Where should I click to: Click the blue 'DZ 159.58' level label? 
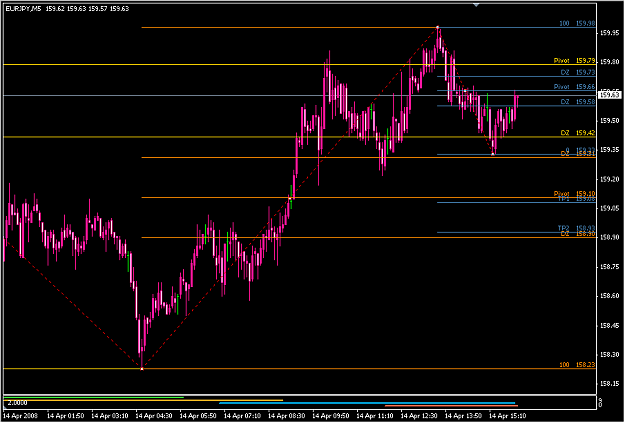coord(578,102)
